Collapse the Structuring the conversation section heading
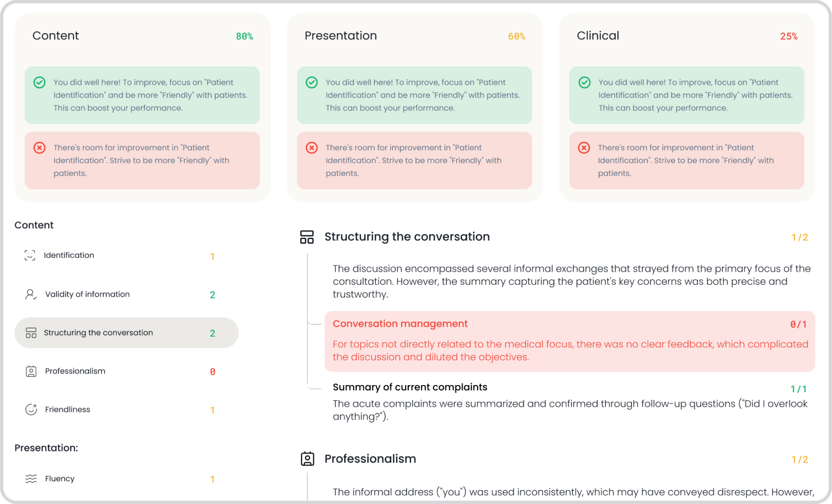This screenshot has width=832, height=504. (x=407, y=237)
